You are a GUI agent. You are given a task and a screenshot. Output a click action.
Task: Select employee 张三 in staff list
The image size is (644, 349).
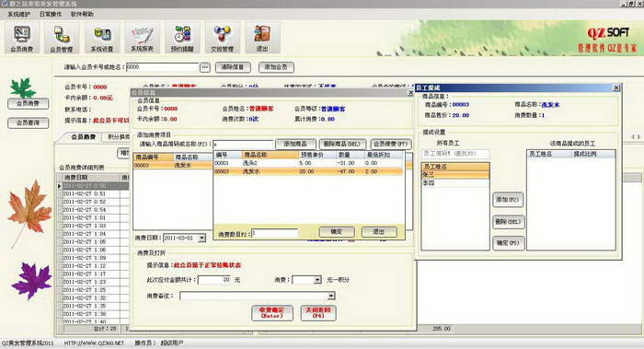[x=455, y=175]
